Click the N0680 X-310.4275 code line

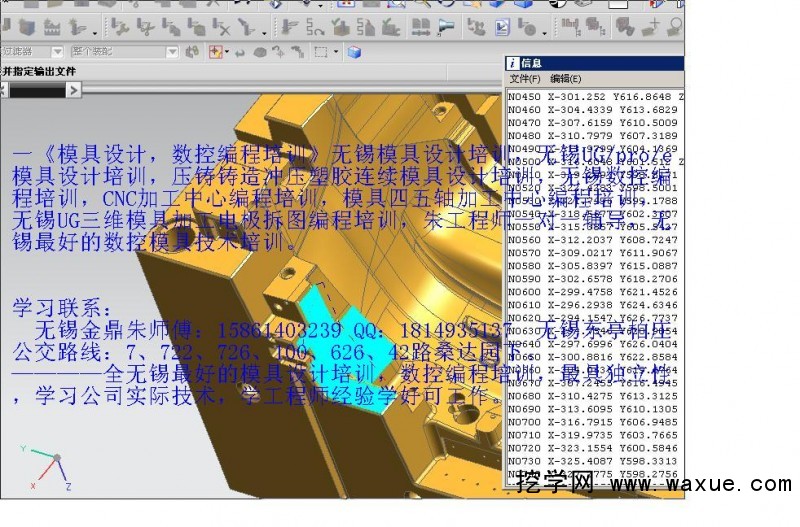[592, 396]
